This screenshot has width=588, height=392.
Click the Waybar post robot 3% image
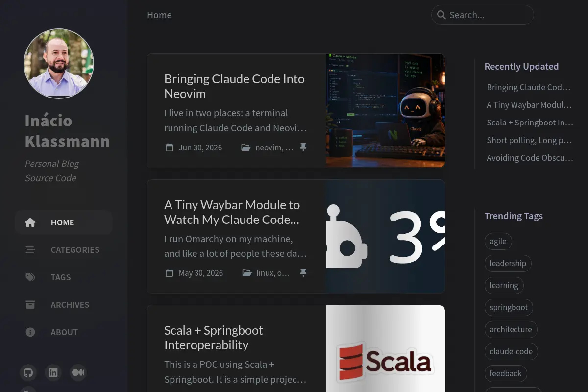pos(385,236)
